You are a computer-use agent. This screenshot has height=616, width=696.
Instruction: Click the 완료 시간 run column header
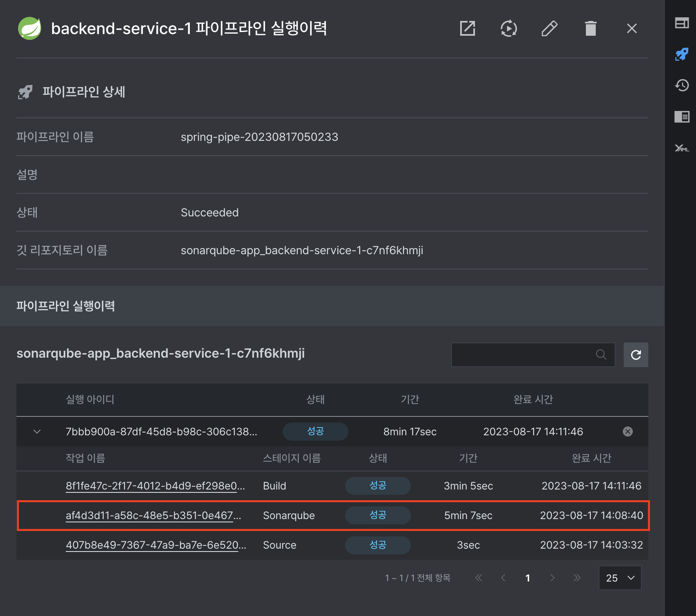(533, 399)
